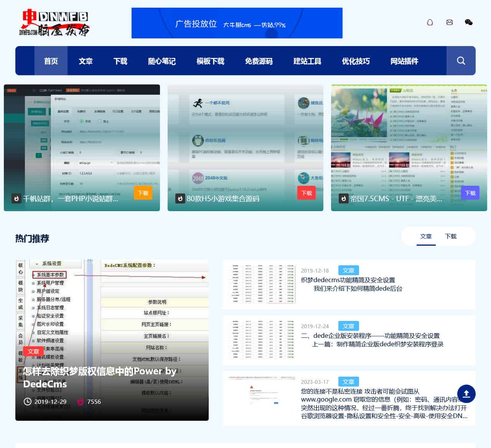Click the clock icon next to 2019-12-29

(27, 402)
